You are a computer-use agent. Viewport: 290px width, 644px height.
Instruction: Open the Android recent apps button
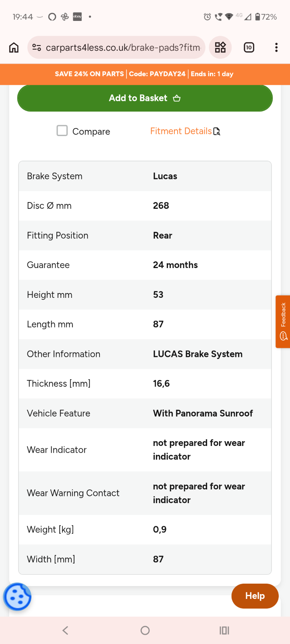[x=224, y=630]
